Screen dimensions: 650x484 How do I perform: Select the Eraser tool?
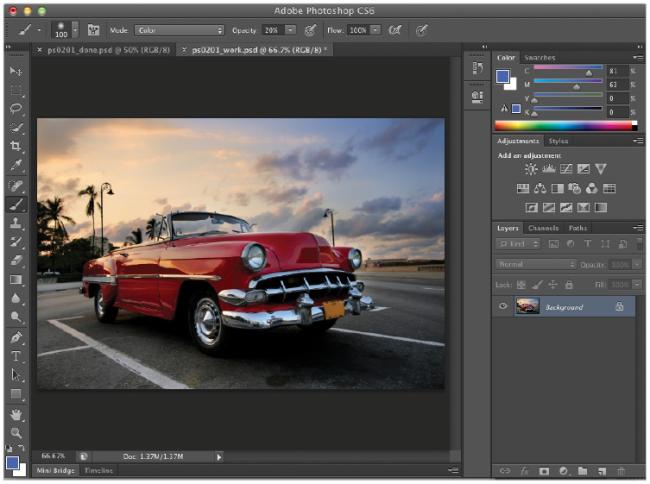(16, 261)
